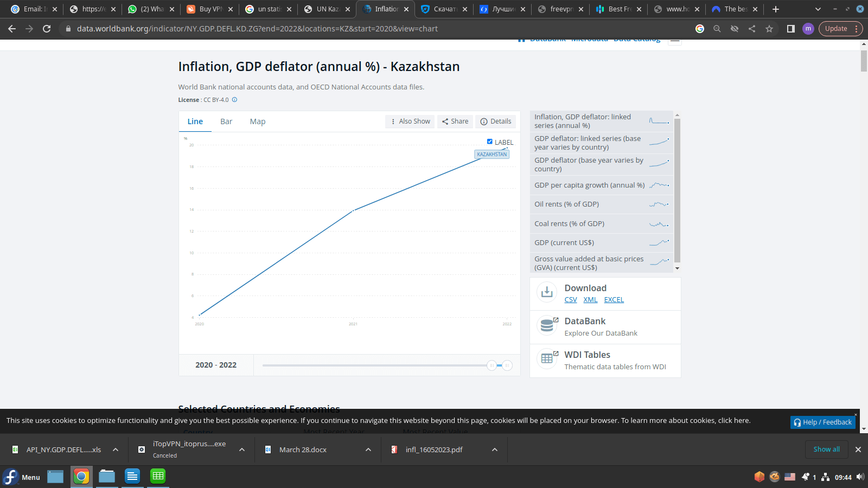Click the chart Share button
The width and height of the screenshot is (868, 488).
[455, 121]
